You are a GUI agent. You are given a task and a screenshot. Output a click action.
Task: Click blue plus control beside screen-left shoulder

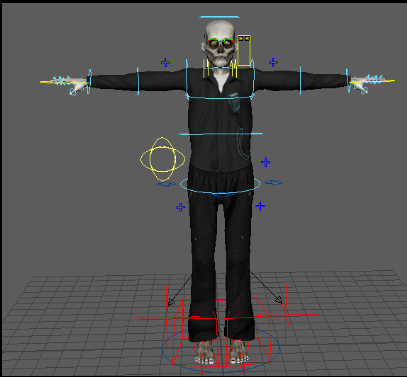[x=165, y=62]
